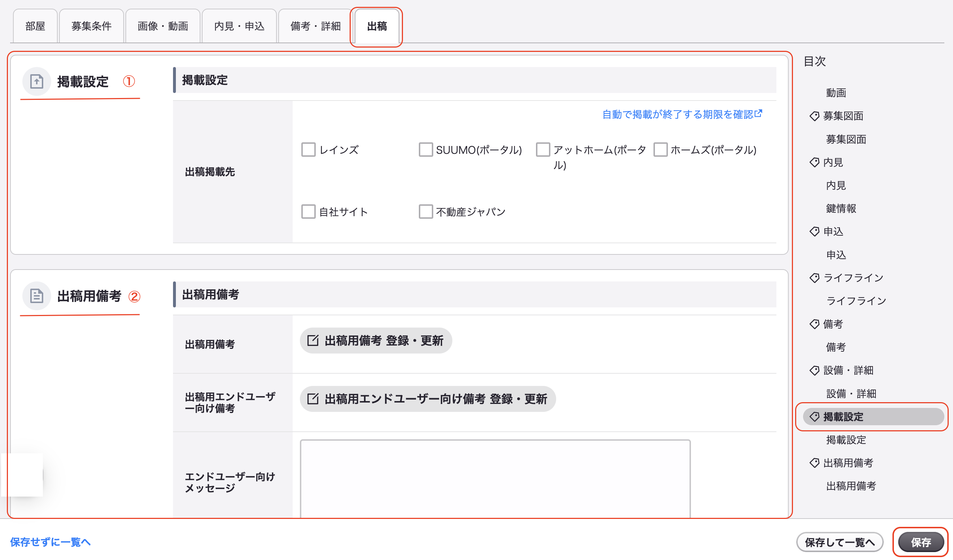Screen dimensions: 953x560
Task: Jump to 備考 heading in 目次
Action: pyautogui.click(x=833, y=324)
